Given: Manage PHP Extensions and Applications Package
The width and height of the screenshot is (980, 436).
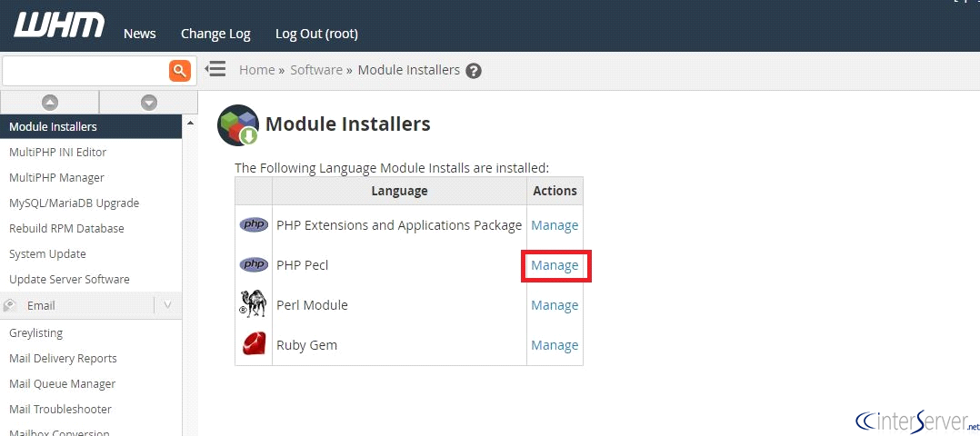Looking at the screenshot, I should point(555,225).
